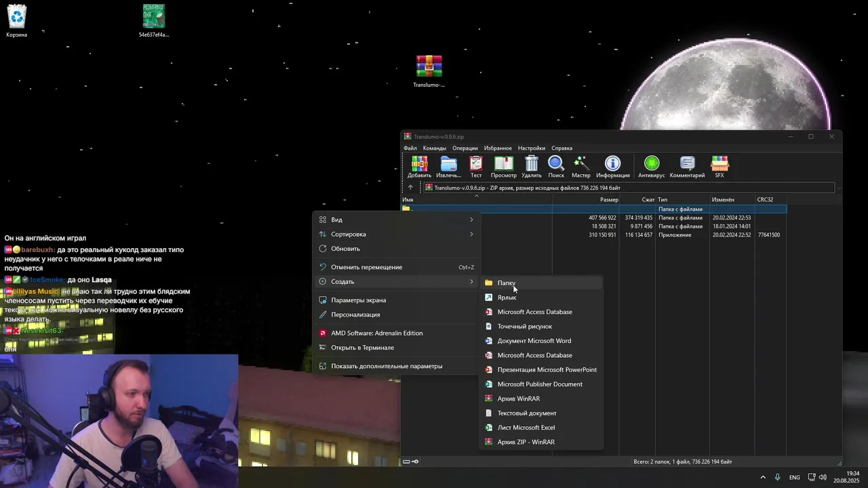Open the Корзина desktop icon

pos(16,21)
